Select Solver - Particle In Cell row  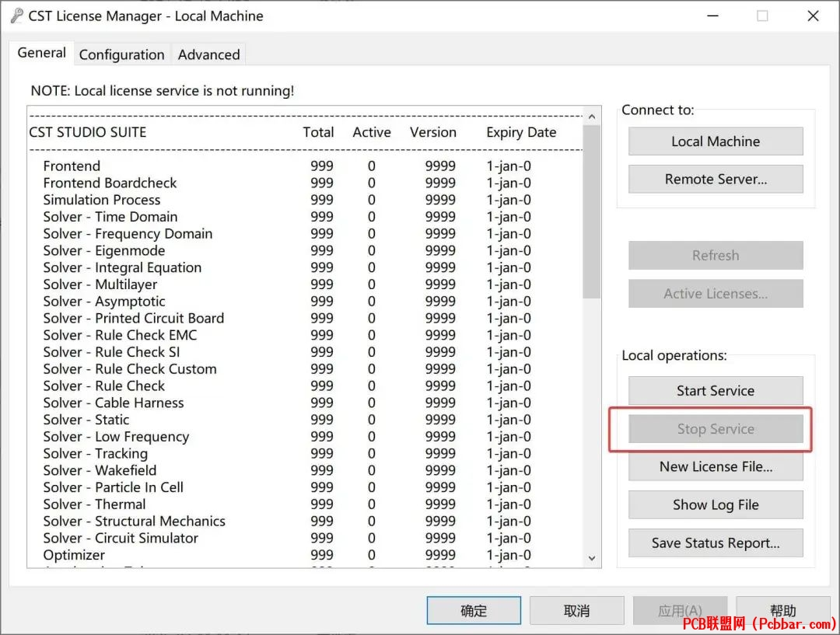pyautogui.click(x=287, y=487)
